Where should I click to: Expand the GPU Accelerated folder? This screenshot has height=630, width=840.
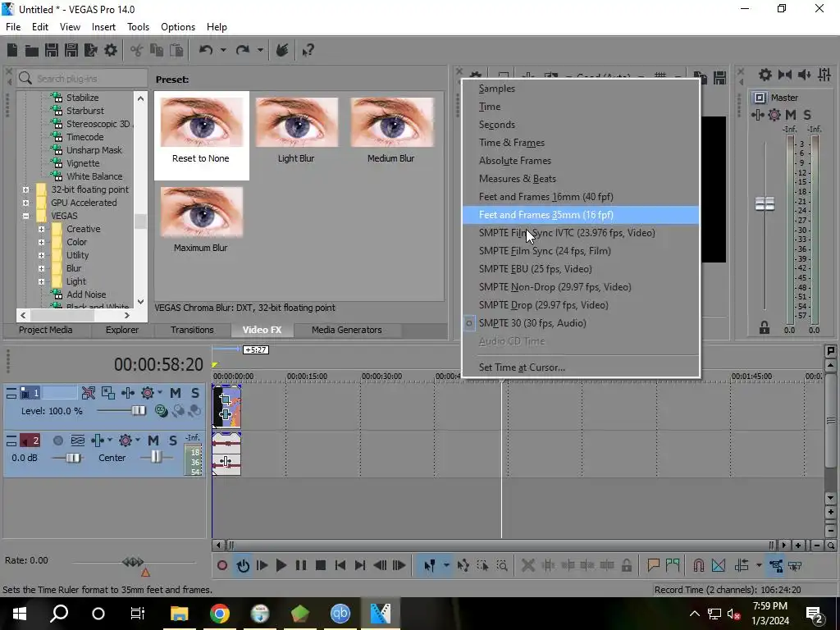point(25,203)
